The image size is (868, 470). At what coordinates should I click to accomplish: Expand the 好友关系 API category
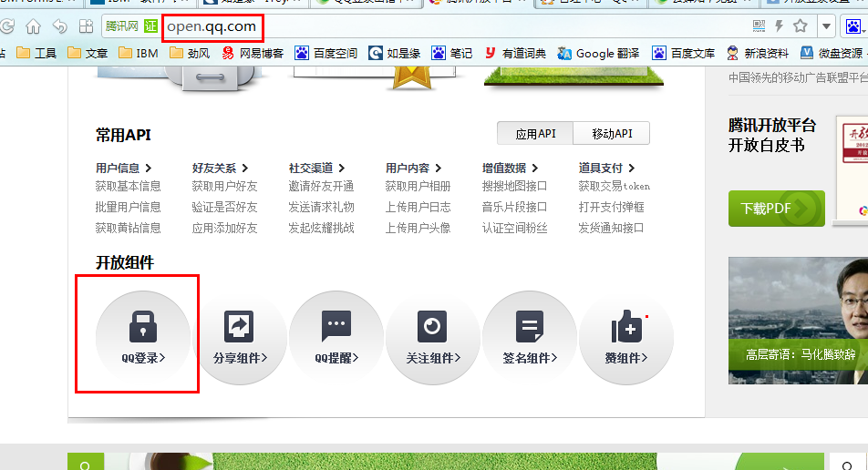point(221,168)
